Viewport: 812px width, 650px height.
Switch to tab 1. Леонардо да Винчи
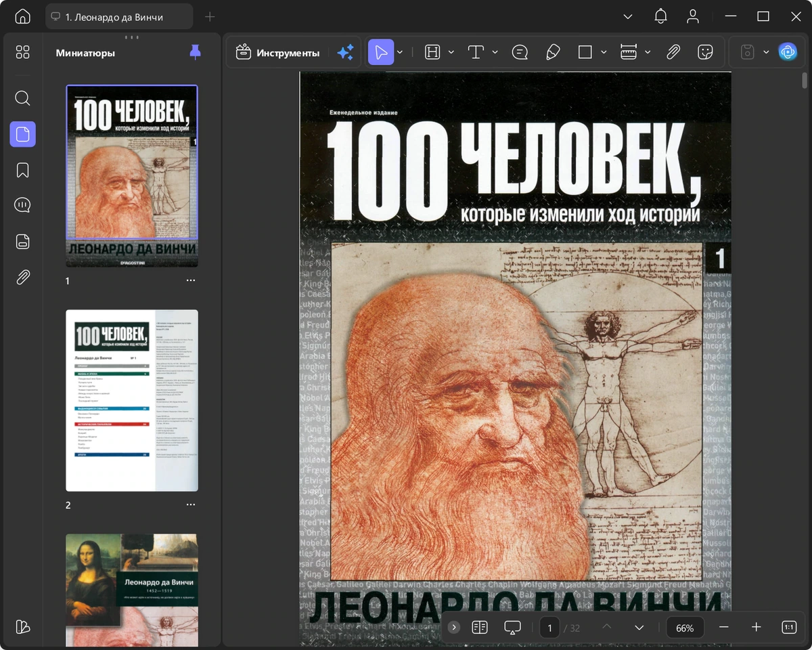pyautogui.click(x=119, y=16)
